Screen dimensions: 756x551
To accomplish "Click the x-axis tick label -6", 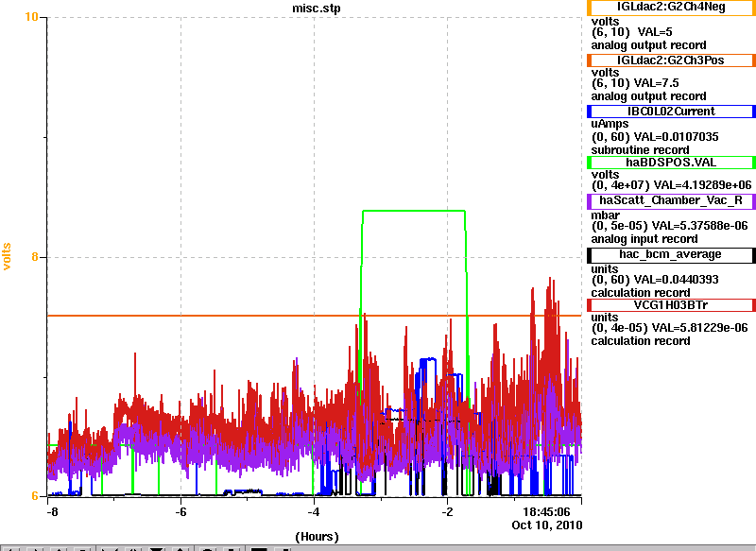I will [x=180, y=512].
